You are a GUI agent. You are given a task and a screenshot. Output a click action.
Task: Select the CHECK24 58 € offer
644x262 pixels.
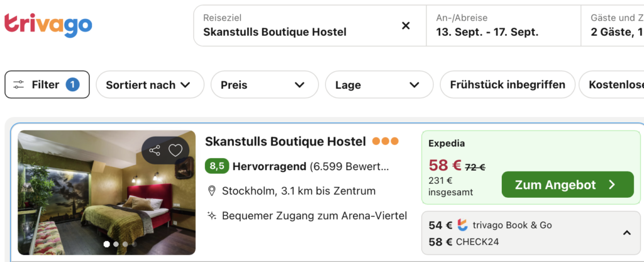pos(464,242)
